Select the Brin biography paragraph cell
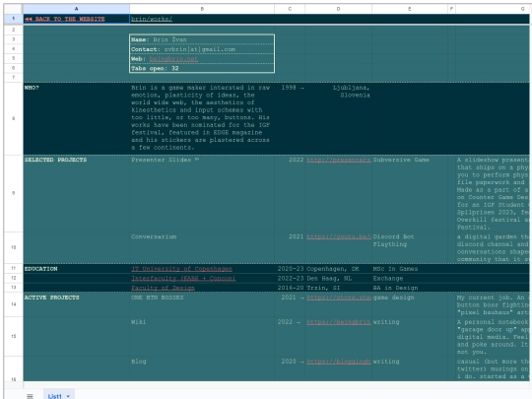532x399 pixels. (x=202, y=118)
